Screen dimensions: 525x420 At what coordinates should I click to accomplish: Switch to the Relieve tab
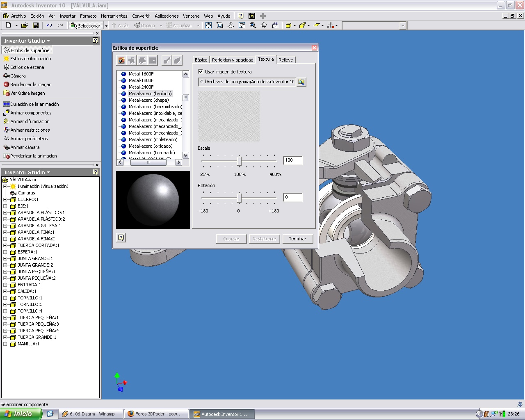(286, 60)
